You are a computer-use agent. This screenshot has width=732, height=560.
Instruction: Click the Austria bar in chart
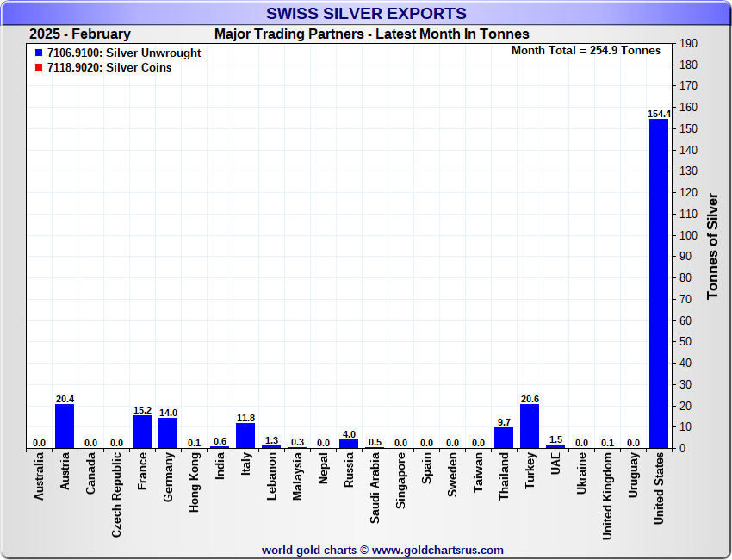[65, 426]
